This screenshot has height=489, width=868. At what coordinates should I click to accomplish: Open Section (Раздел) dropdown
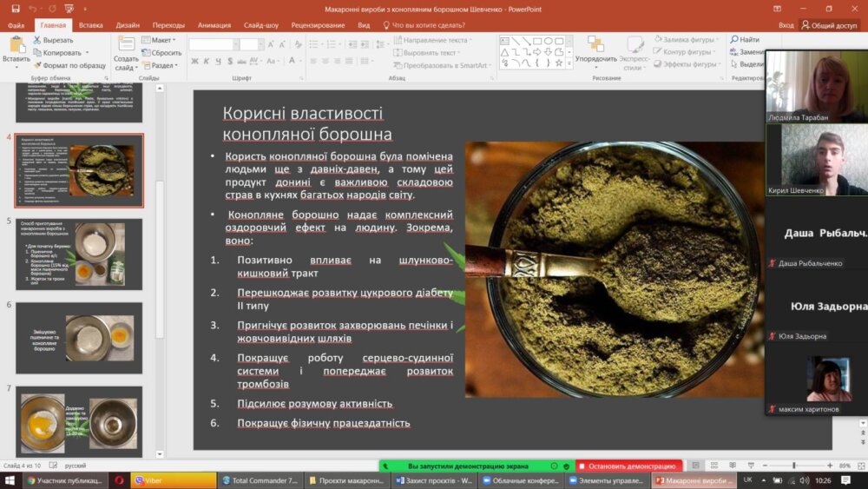(x=160, y=65)
